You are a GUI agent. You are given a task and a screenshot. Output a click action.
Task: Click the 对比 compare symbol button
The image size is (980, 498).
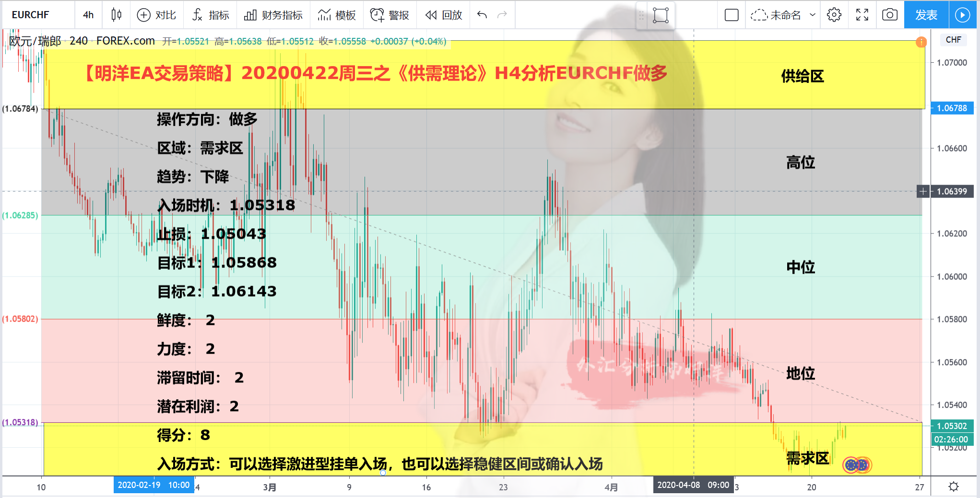[x=156, y=15]
